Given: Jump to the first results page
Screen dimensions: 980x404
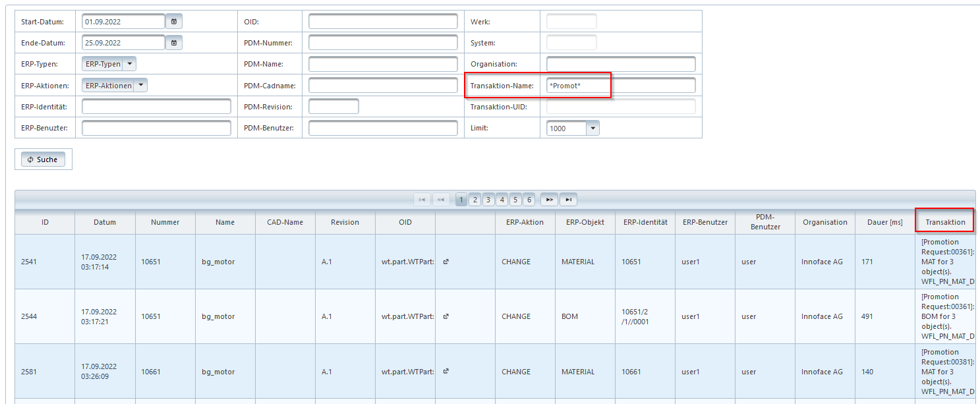Looking at the screenshot, I should coord(422,200).
